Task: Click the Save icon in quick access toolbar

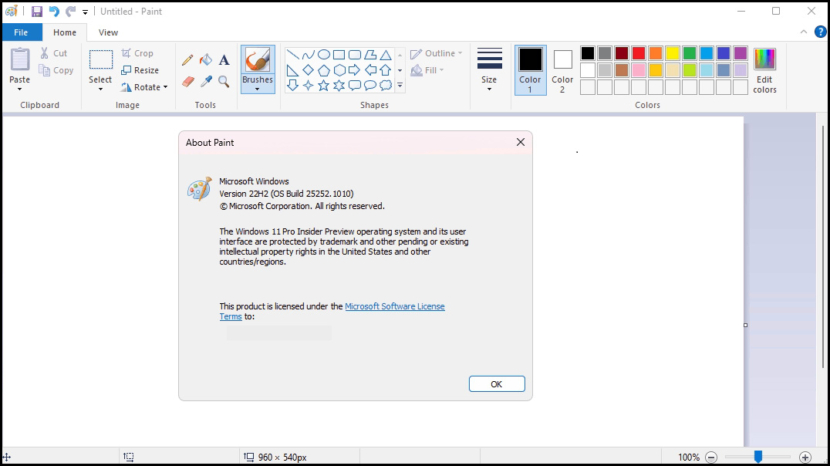Action: pos(37,11)
